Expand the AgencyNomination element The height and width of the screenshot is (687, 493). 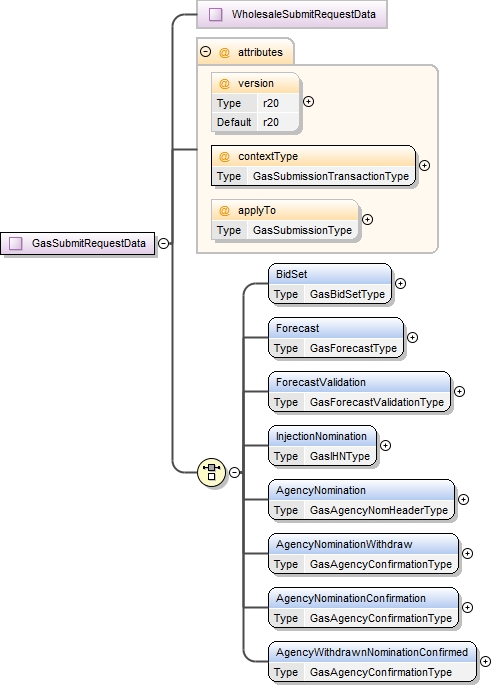coord(463,499)
